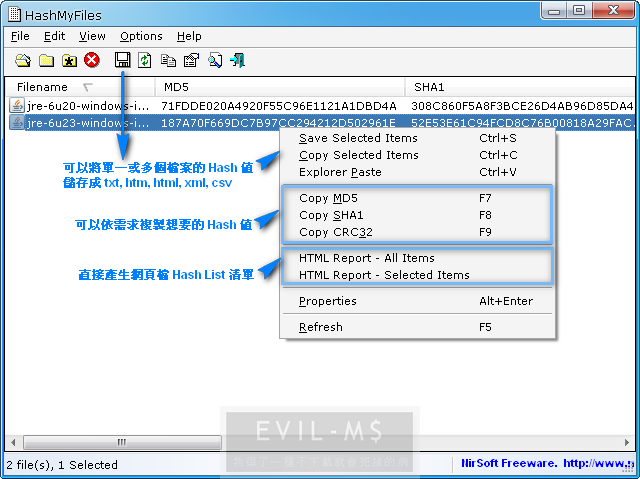Open the NirSoft Freeware link in status bar
This screenshot has height=479, width=640.
(x=548, y=463)
